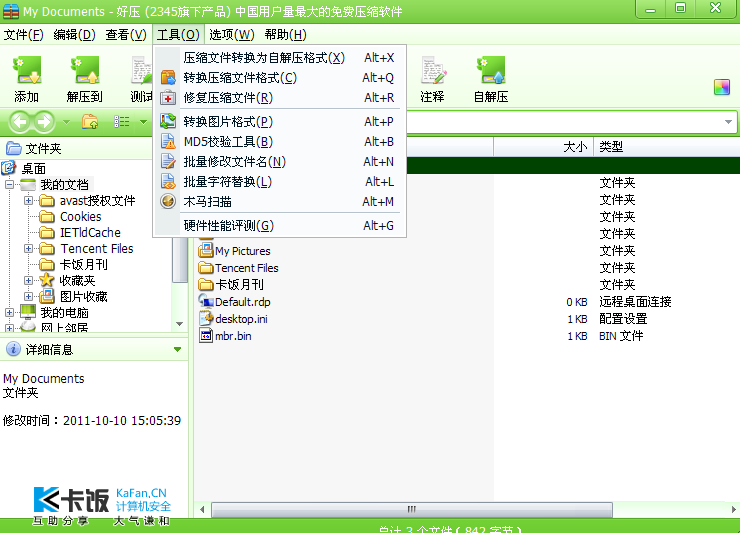The image size is (740, 533).
Task: Open the 文件(F) menu
Action: [24, 34]
